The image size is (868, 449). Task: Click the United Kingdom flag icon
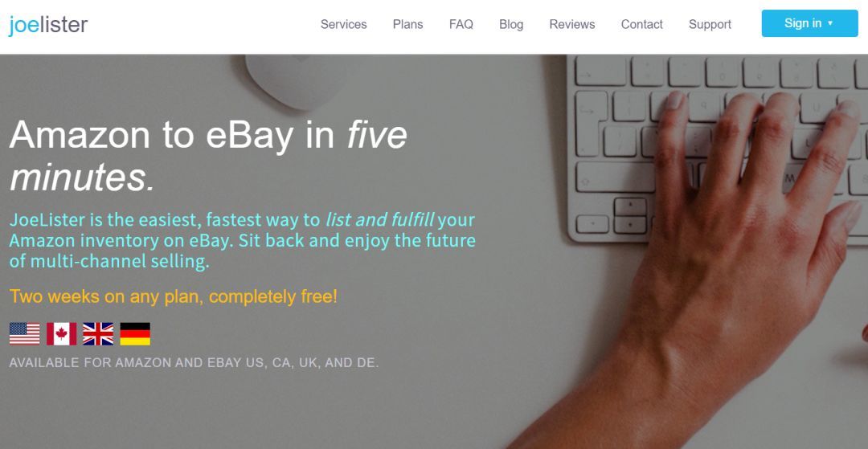pos(98,334)
